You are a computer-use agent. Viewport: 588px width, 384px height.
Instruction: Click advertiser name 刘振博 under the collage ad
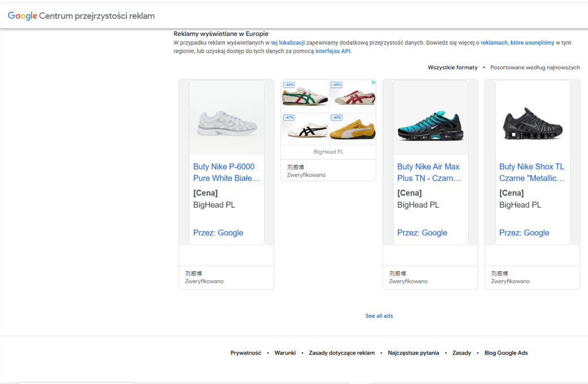296,167
